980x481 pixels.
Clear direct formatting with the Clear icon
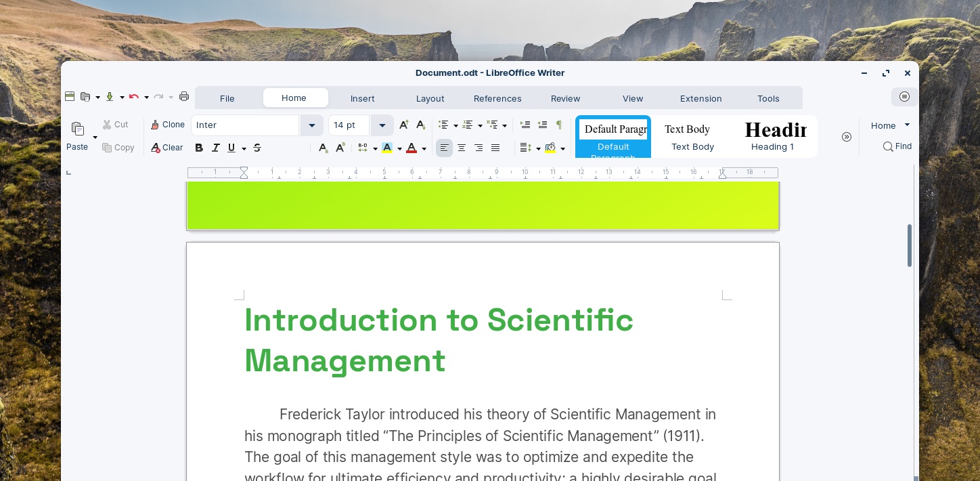pyautogui.click(x=167, y=148)
